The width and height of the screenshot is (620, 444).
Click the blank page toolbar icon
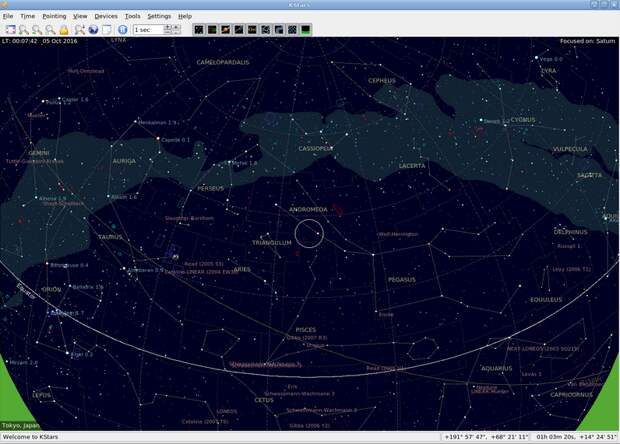(x=107, y=30)
